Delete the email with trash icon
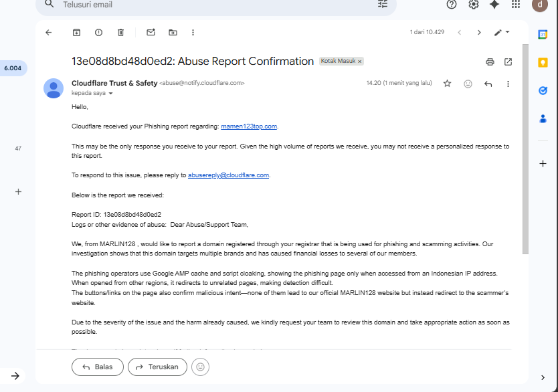Screen dimensions: 558x392 [x=120, y=32]
